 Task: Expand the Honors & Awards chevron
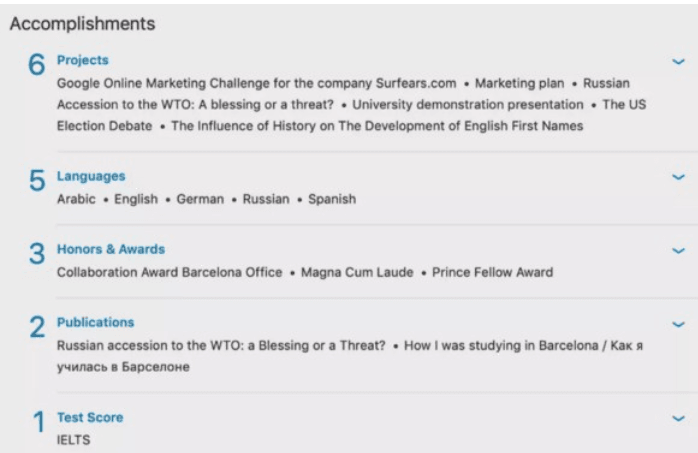coord(678,251)
